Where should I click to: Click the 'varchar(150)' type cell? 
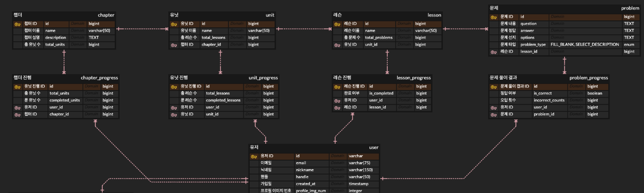[x=361, y=170]
